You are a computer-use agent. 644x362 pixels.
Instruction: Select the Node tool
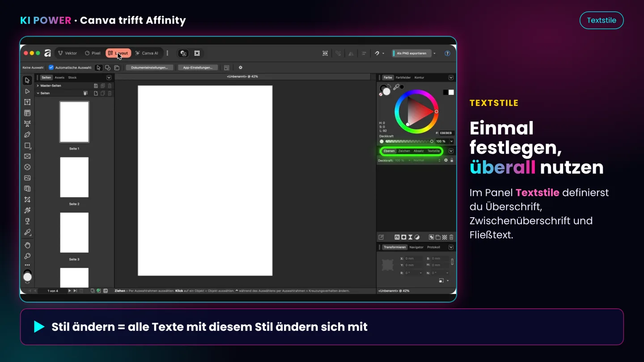coord(27,91)
